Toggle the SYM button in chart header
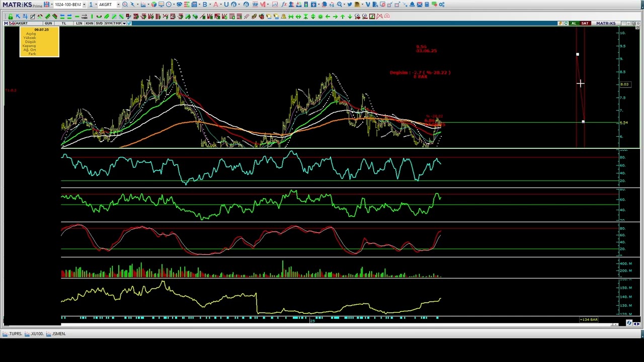Image resolution: width=644 pixels, height=362 pixels. [108, 24]
